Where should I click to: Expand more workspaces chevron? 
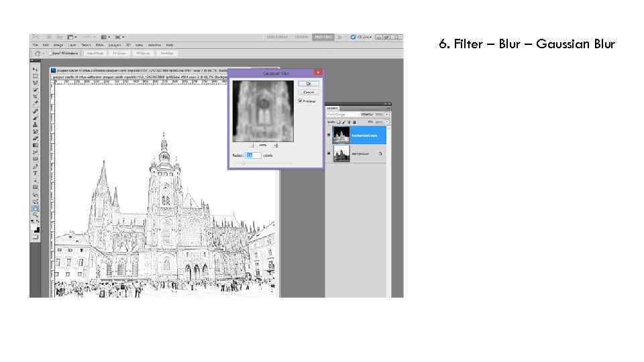[339, 37]
